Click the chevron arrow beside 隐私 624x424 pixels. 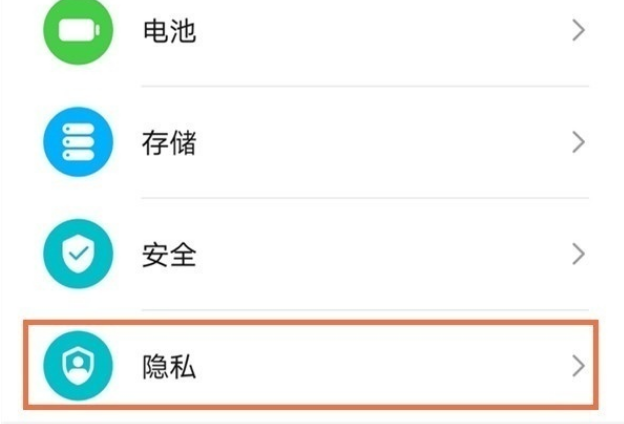(x=577, y=366)
